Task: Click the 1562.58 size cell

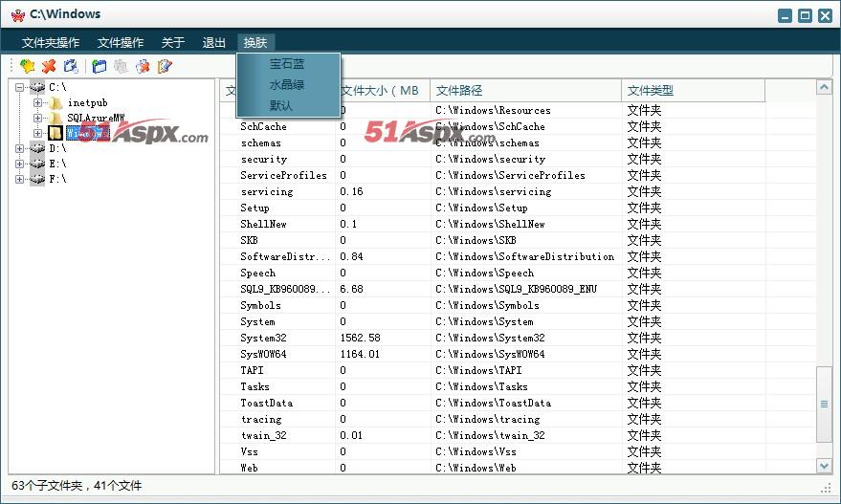Action: coord(360,338)
